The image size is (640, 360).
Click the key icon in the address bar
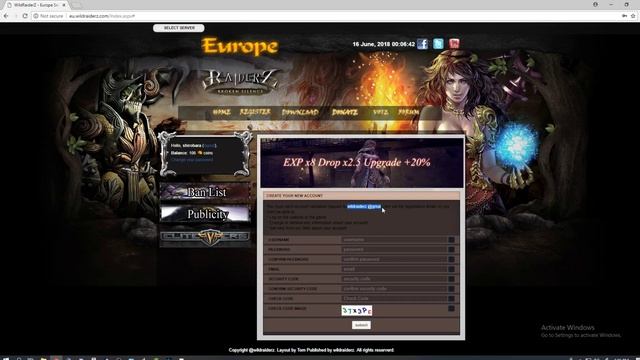(624, 16)
